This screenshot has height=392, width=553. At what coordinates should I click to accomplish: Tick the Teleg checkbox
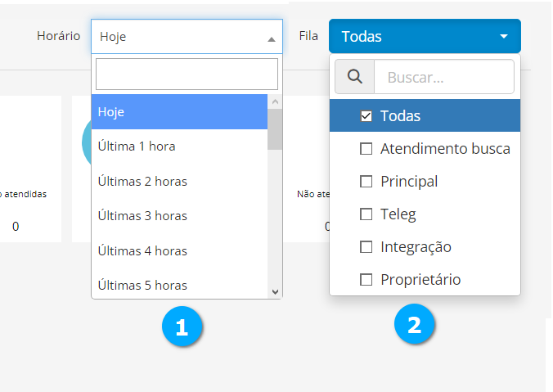pos(366,214)
